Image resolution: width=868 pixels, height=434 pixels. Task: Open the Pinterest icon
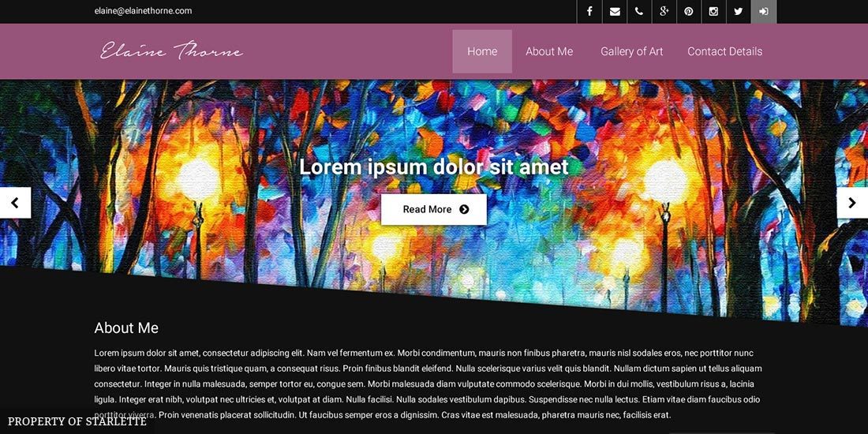tap(689, 12)
